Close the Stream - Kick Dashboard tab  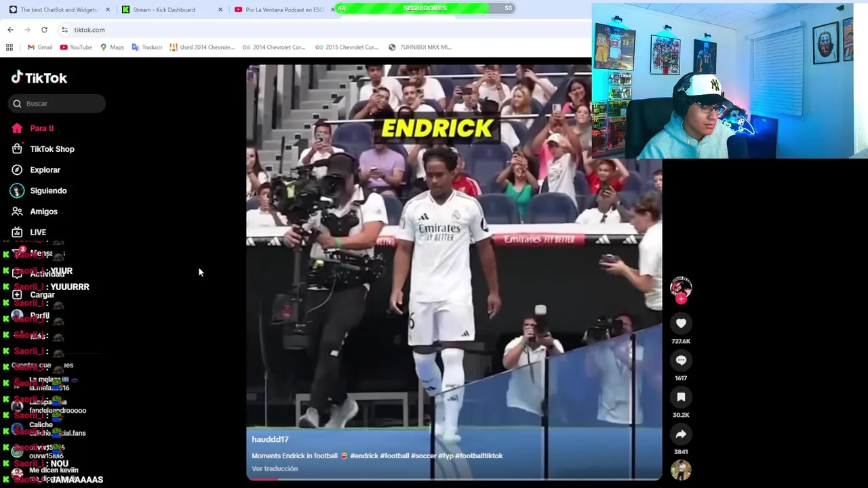(x=220, y=9)
